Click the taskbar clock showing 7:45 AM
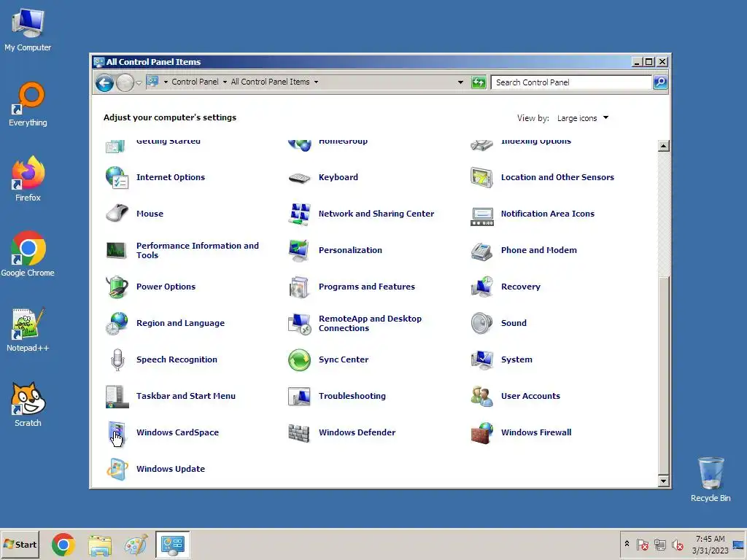The height and width of the screenshot is (560, 747). 710,544
